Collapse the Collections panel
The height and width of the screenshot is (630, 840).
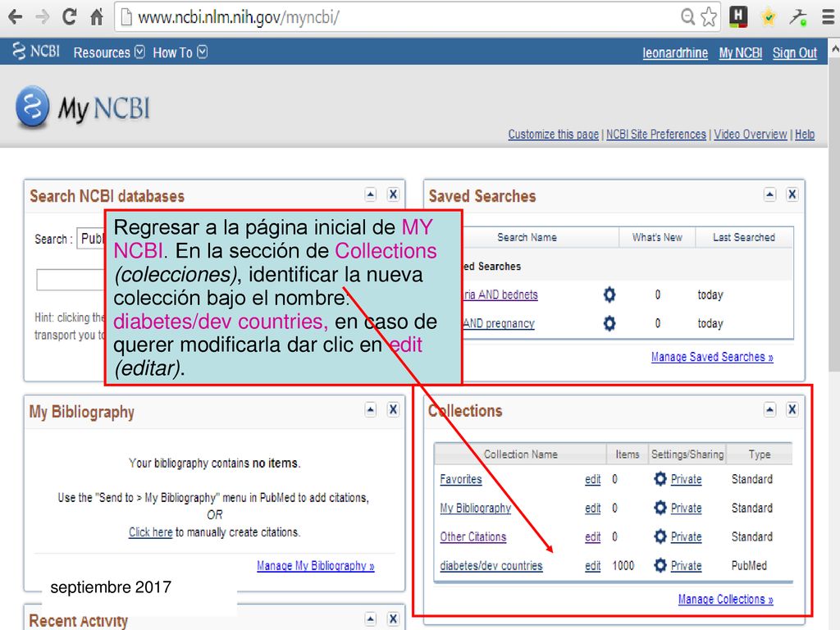[x=769, y=410]
